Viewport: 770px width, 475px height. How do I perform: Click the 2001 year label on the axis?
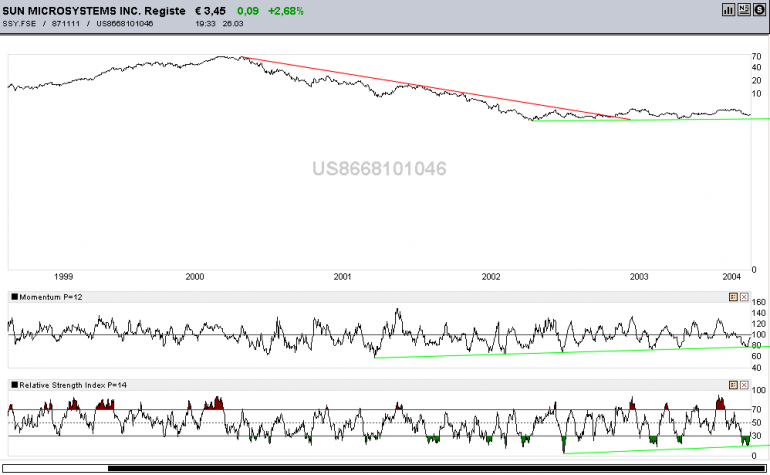343,277
